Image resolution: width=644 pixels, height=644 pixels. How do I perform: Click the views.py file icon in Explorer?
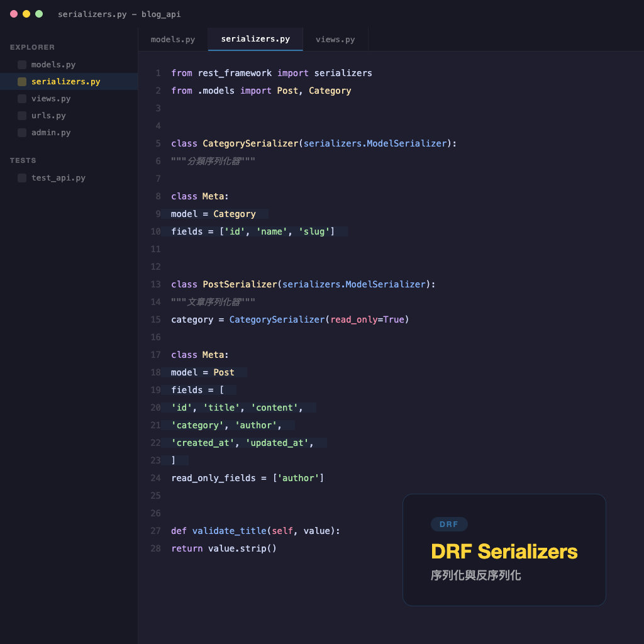tap(22, 99)
